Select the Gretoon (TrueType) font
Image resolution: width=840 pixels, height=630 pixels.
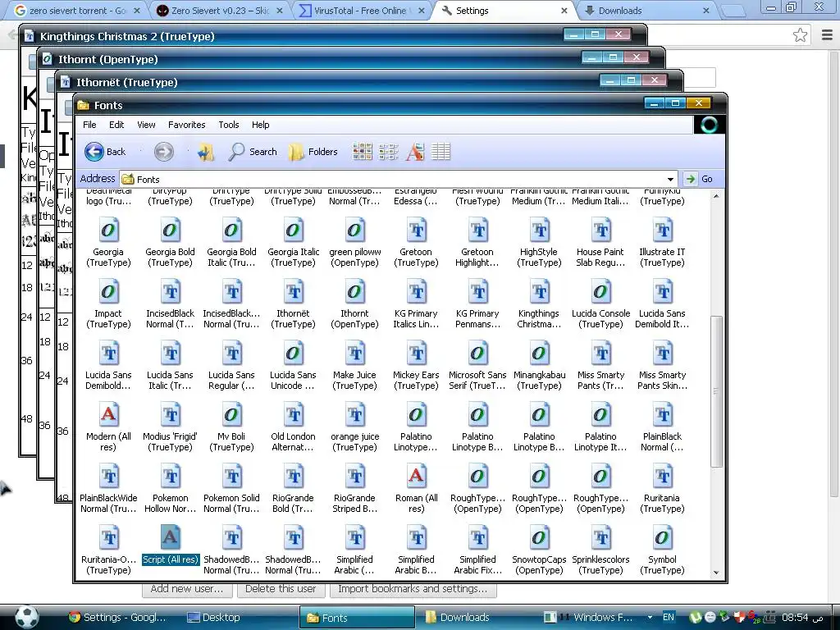click(416, 231)
